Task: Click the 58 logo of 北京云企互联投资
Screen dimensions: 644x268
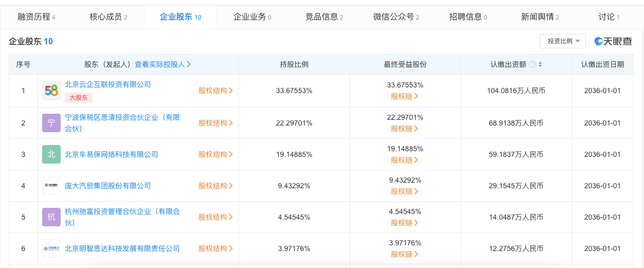Action: click(51, 91)
